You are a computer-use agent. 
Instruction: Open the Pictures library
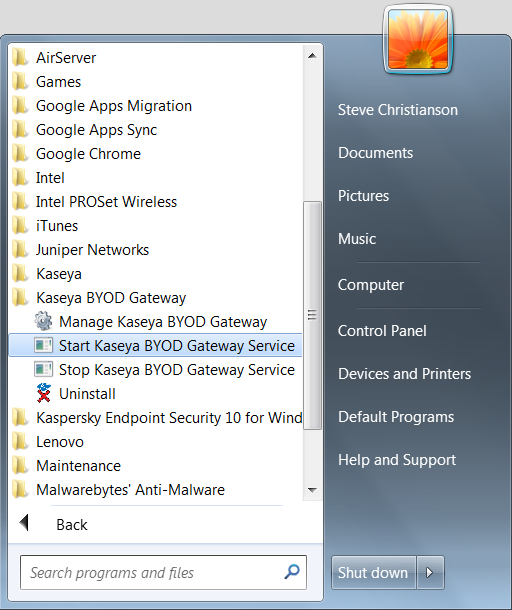click(363, 196)
